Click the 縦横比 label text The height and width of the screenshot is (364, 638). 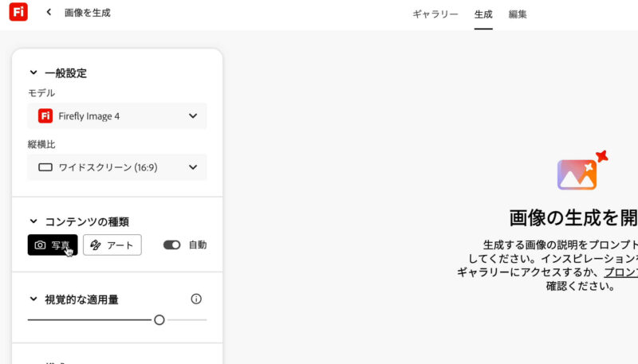[x=41, y=144]
